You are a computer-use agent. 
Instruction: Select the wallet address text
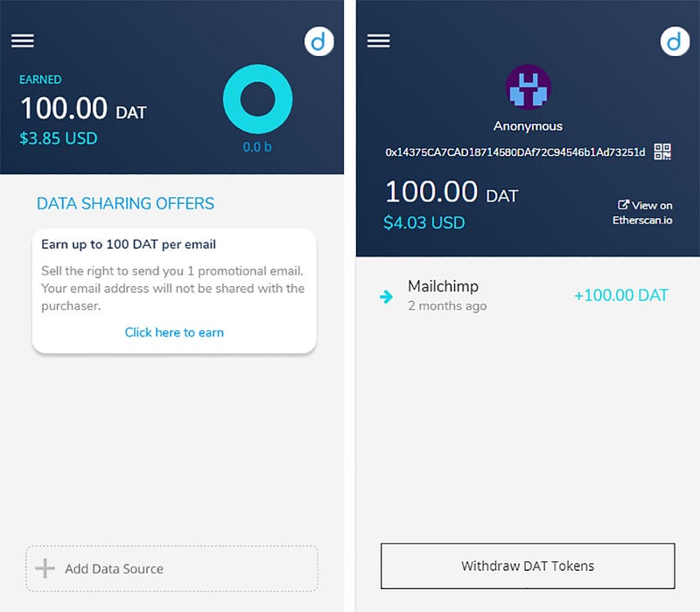click(515, 152)
